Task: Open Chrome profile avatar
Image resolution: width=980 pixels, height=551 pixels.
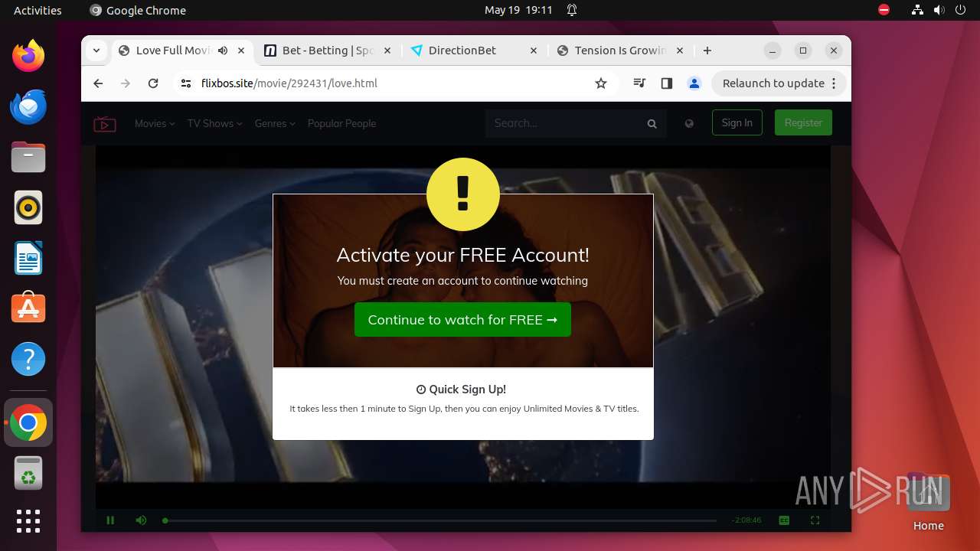Action: click(x=694, y=83)
